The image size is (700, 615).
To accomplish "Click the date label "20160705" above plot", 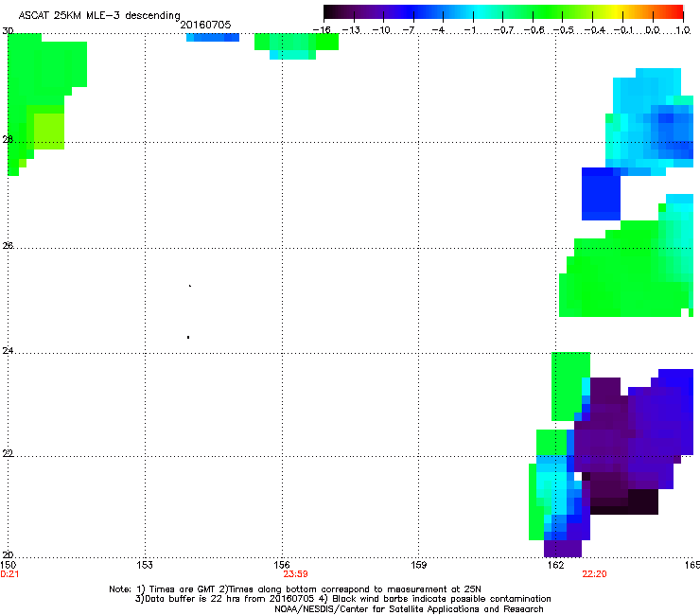I will coord(205,25).
